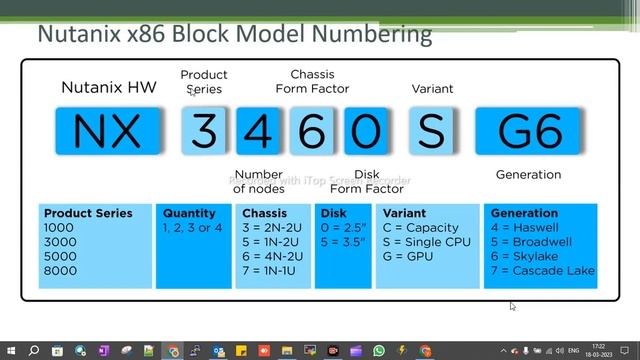Show hidden system tray icons
Screen dimensions: 640x360
(x=503, y=351)
